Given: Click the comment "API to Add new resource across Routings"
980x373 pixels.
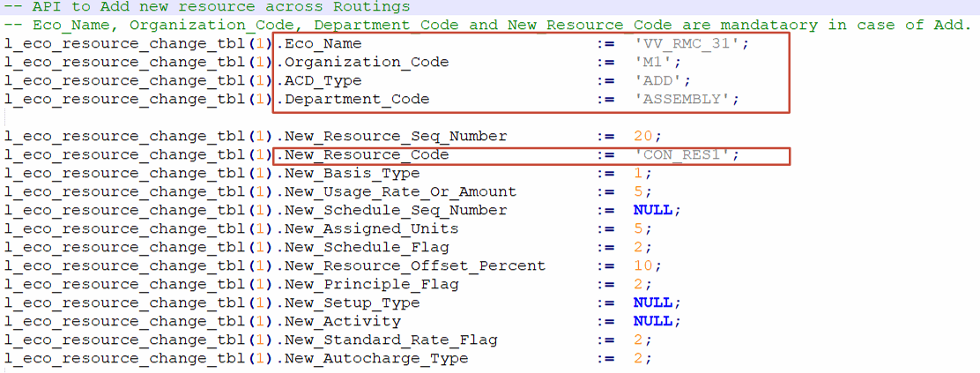Looking at the screenshot, I should (207, 7).
